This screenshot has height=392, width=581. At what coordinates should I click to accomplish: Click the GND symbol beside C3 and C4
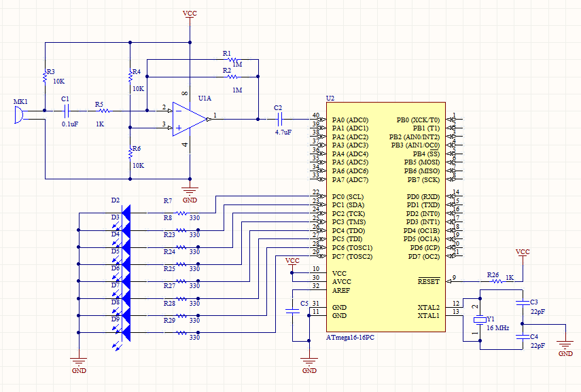tap(565, 348)
